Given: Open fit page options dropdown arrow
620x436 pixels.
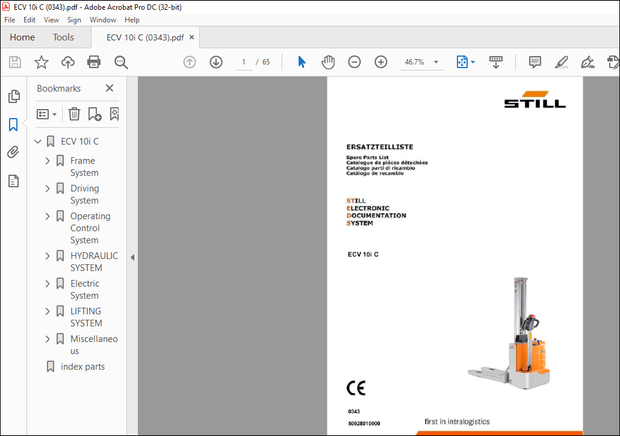Looking at the screenshot, I should click(x=473, y=62).
